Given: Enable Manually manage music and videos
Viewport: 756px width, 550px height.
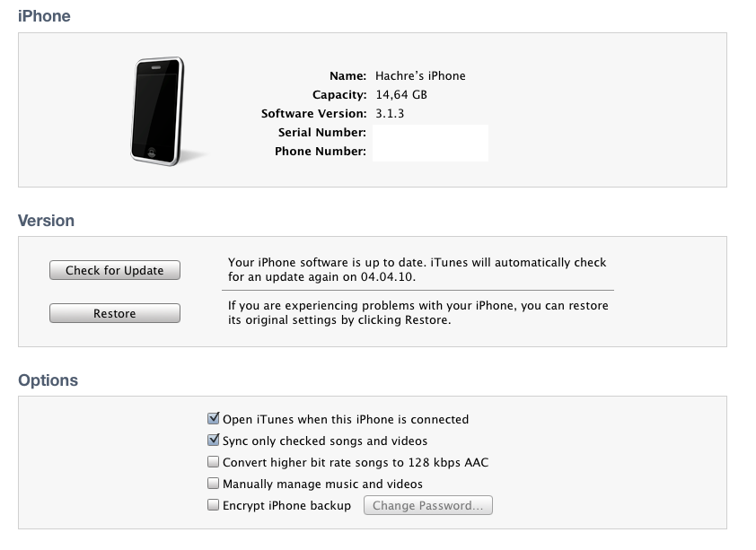Looking at the screenshot, I should 213,483.
